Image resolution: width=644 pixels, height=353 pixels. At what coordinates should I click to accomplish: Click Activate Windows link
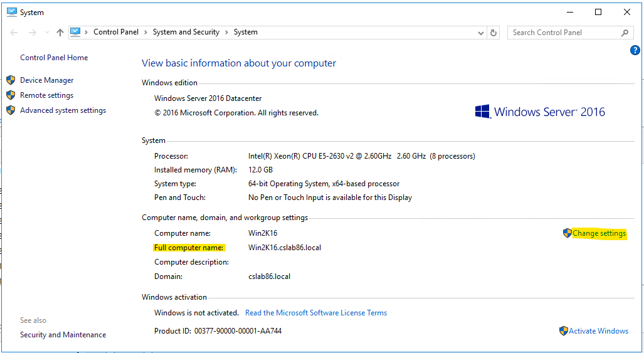[598, 331]
